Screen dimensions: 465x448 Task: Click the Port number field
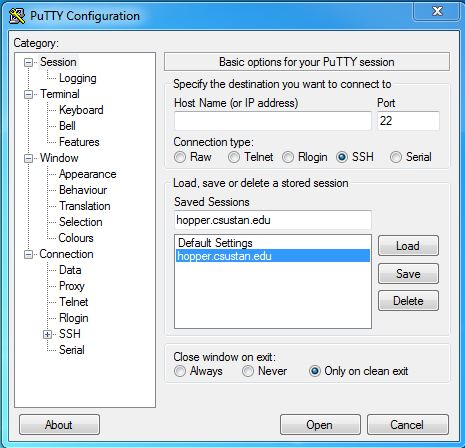408,121
